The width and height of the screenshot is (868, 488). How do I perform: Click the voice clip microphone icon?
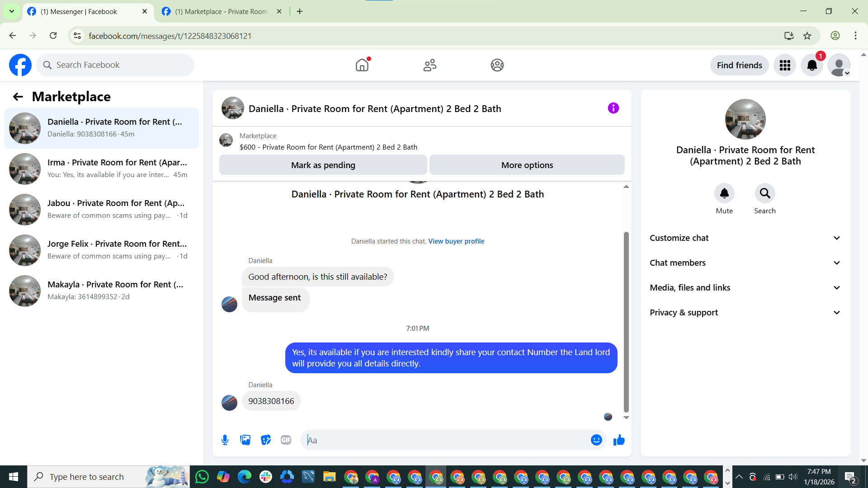point(225,440)
